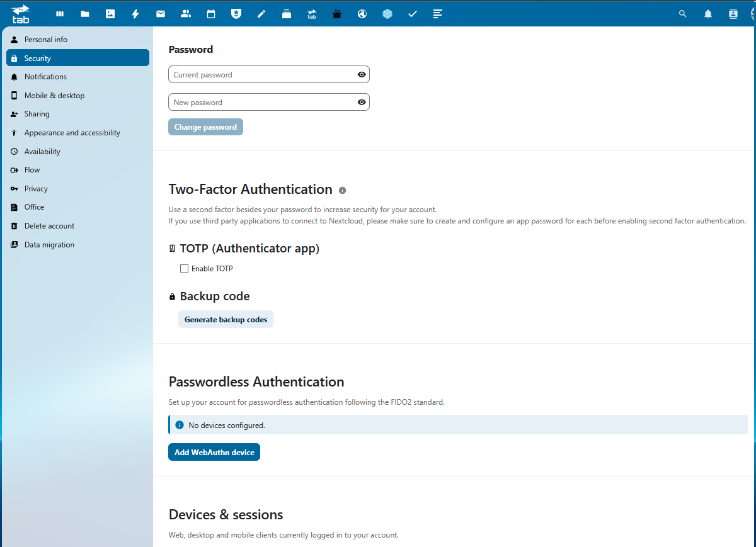Select Privacy in the sidebar
Viewport: 756px width, 547px height.
[x=36, y=189]
